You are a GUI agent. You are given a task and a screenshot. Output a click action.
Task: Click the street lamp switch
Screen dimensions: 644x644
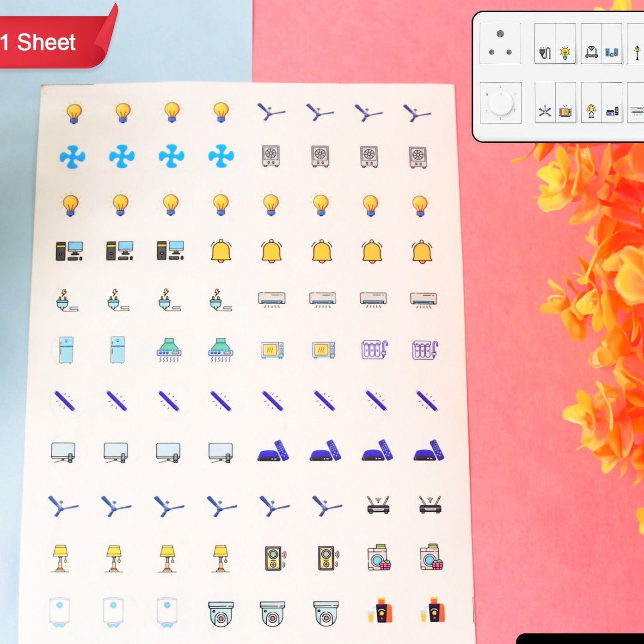click(x=638, y=51)
